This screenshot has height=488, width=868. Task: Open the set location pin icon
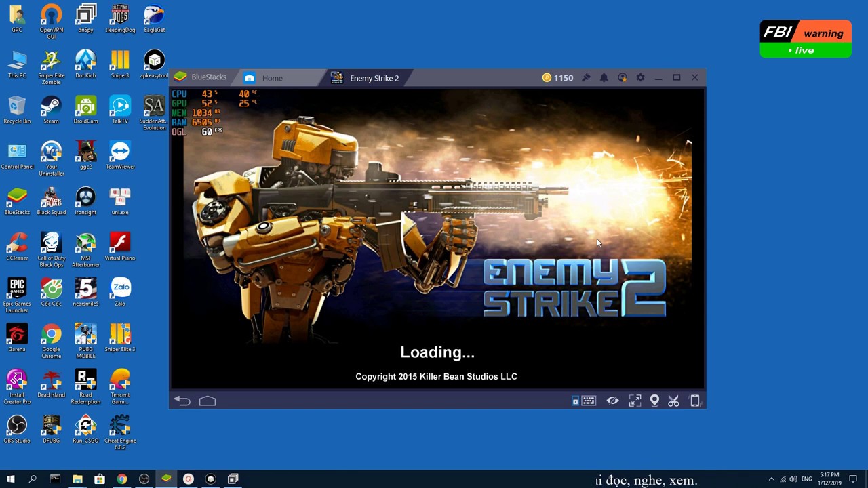[654, 401]
